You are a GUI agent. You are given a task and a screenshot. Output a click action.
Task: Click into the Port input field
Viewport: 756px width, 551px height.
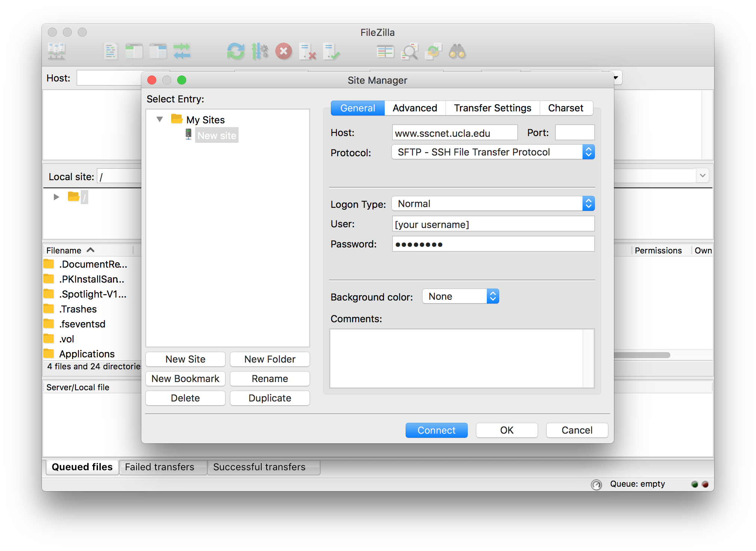click(x=575, y=133)
